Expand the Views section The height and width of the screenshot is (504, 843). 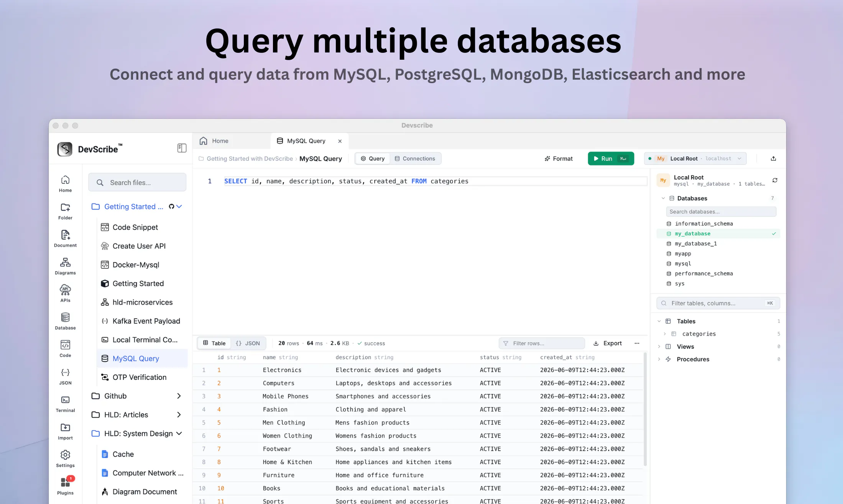(x=659, y=347)
